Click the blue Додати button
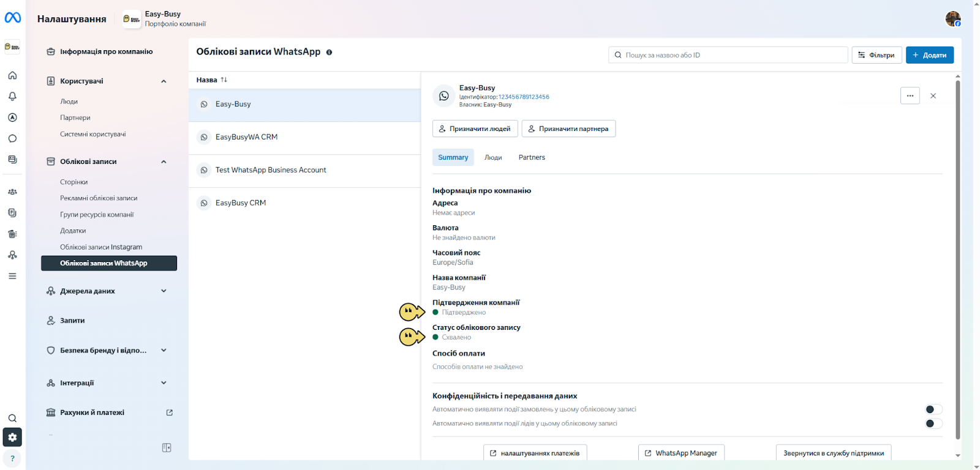This screenshot has height=470, width=980. [x=930, y=55]
